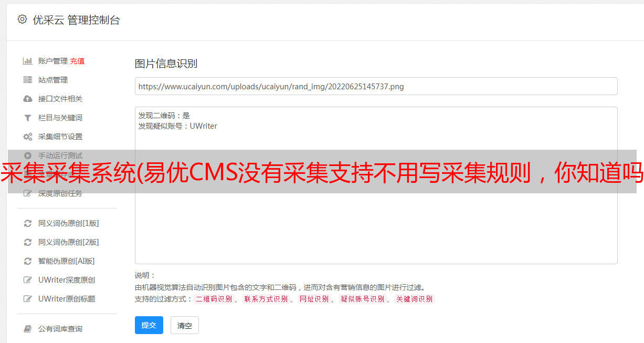Click the server icon next to 站点管理
Screen dimensions: 644x343
[x=28, y=80]
